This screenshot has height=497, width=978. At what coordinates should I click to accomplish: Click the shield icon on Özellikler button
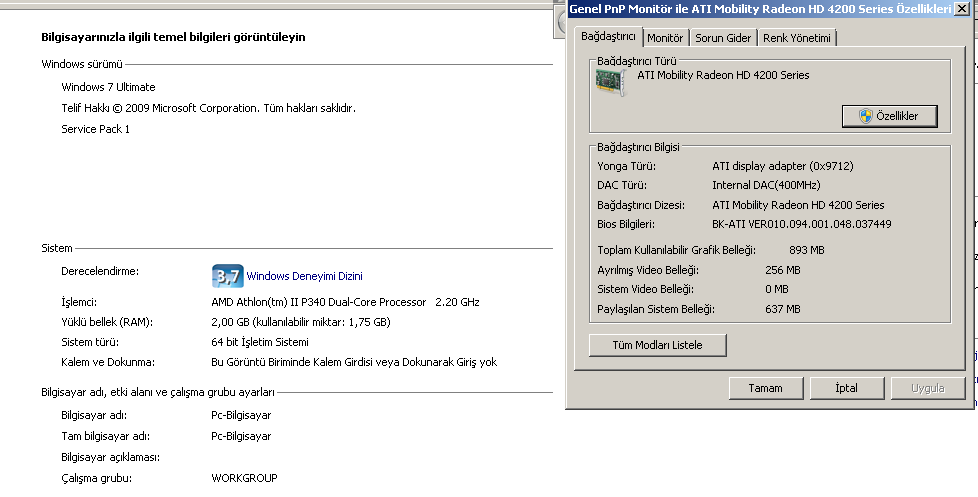pos(866,117)
